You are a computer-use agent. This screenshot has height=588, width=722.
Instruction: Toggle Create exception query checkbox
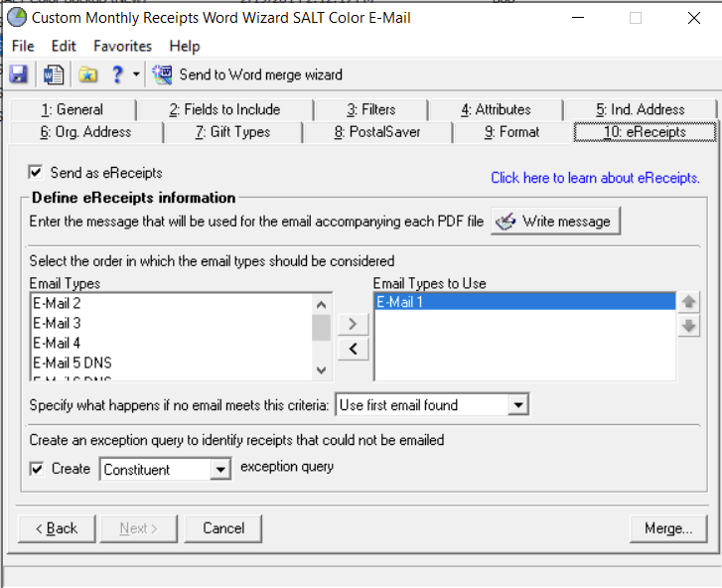coord(37,469)
